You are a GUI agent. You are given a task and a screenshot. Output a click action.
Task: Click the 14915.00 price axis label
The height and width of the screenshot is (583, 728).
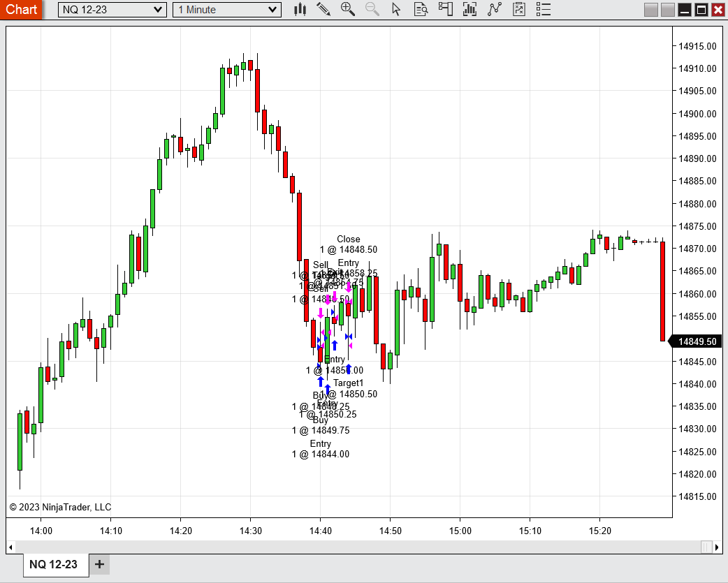click(697, 46)
